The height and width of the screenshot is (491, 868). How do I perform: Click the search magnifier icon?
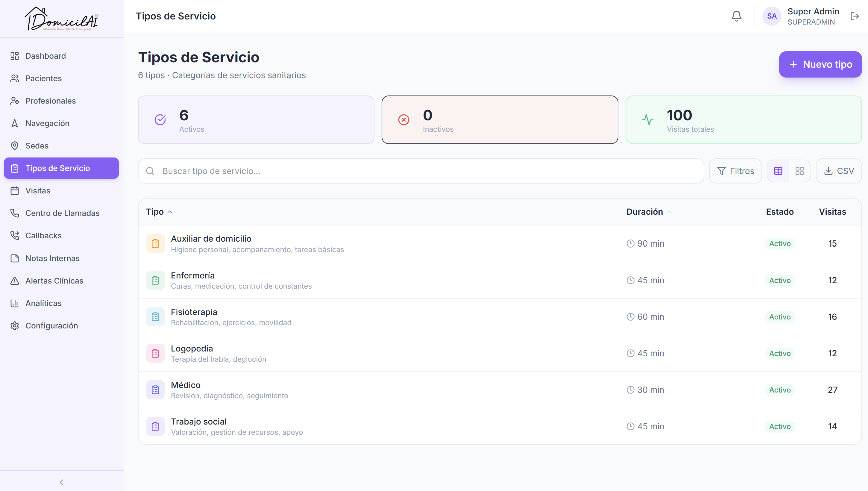coord(150,171)
